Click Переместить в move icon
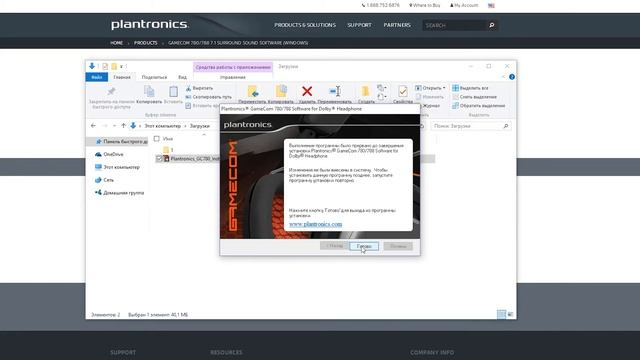This screenshot has height=360, width=640. coord(253,91)
